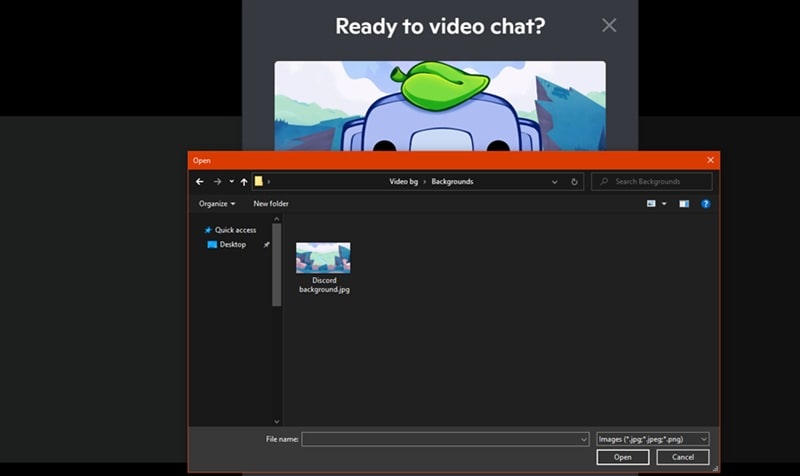Image resolution: width=800 pixels, height=476 pixels.
Task: Click the Discord background.jpg file name
Action: click(324, 285)
